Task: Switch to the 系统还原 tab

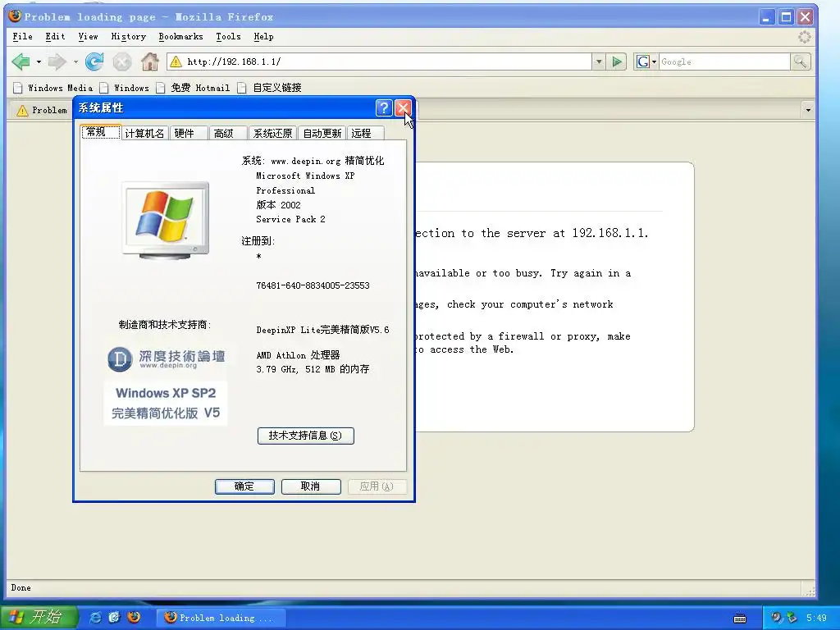Action: [x=272, y=134]
